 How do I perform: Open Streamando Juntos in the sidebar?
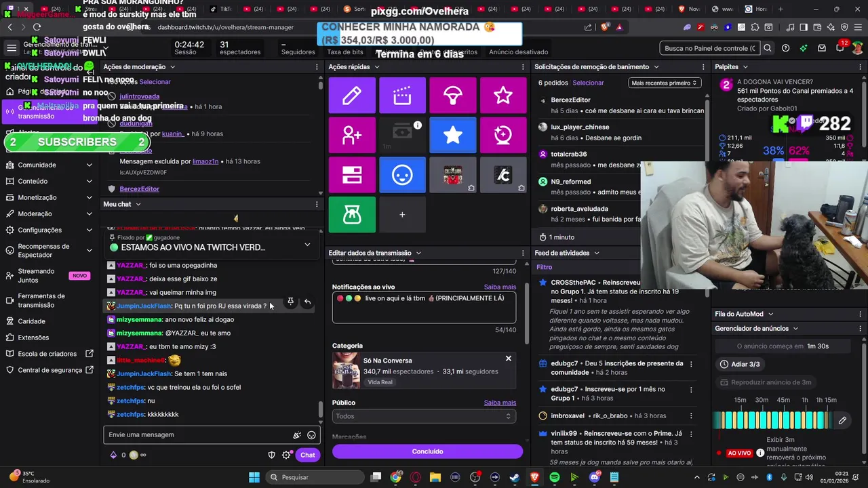coord(50,275)
